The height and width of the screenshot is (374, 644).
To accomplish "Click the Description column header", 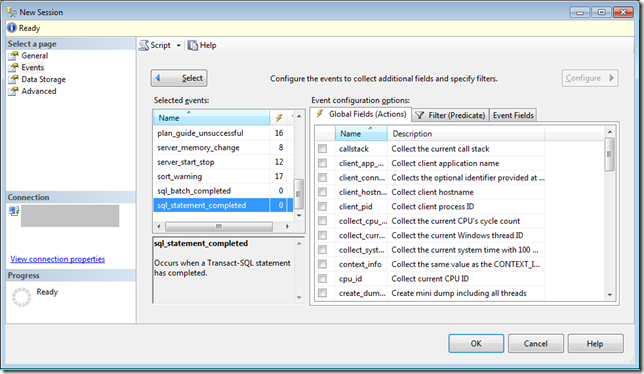I will tap(466, 133).
